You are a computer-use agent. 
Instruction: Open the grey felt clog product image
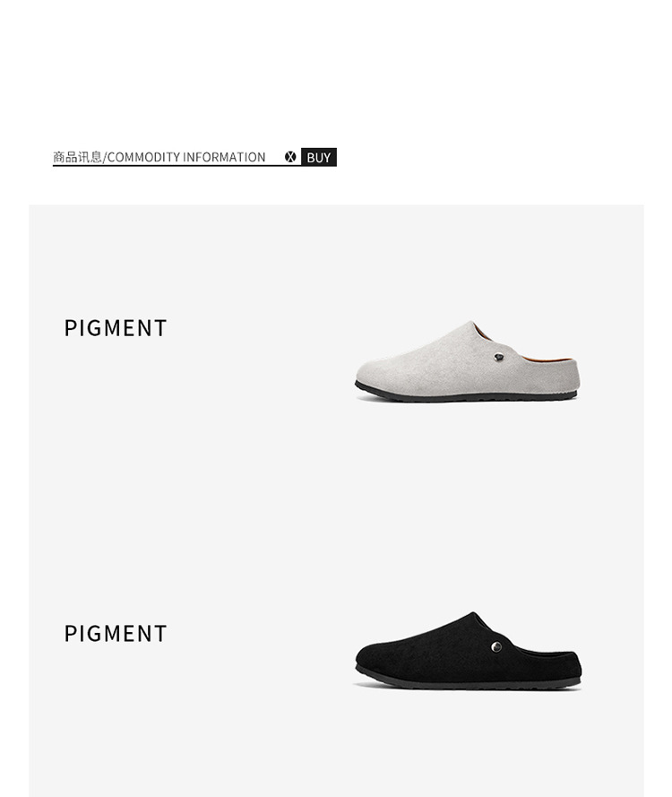tap(468, 361)
